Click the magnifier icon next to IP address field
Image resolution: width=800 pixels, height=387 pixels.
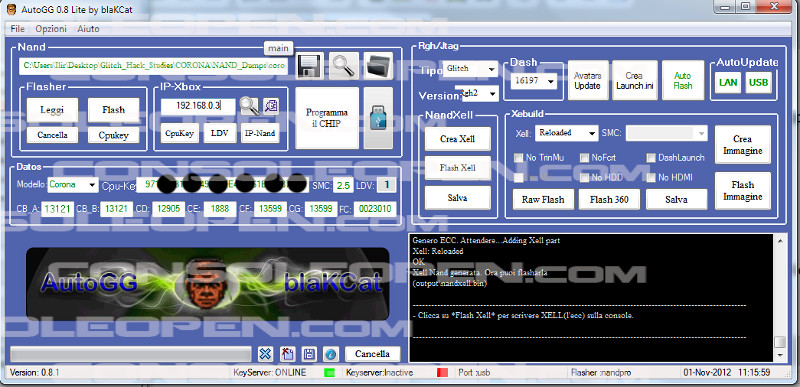[x=249, y=106]
